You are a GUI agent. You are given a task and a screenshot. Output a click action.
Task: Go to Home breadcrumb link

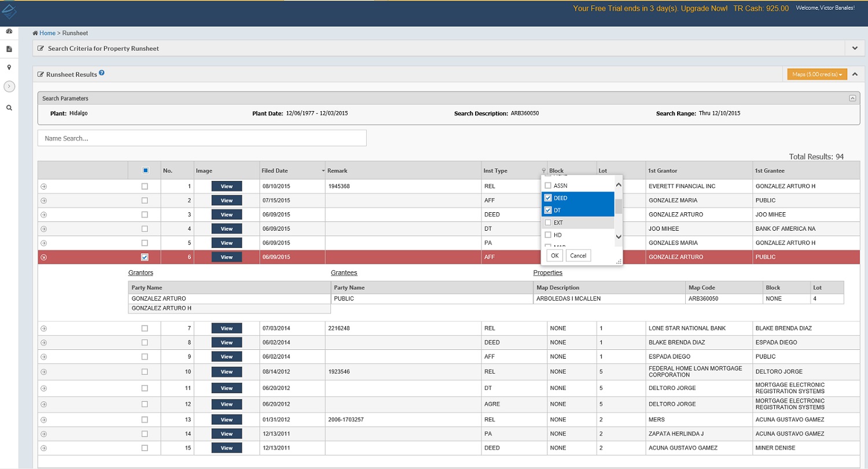(47, 33)
